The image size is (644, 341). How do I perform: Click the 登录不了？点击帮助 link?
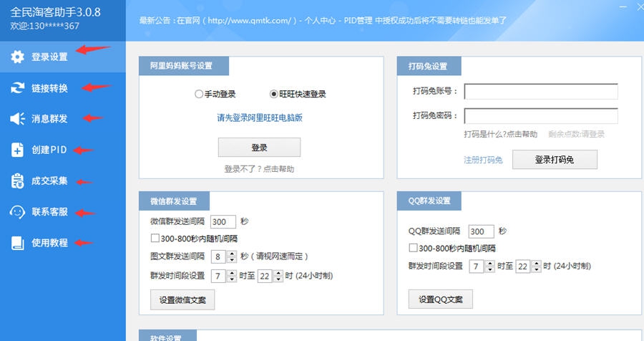[259, 168]
